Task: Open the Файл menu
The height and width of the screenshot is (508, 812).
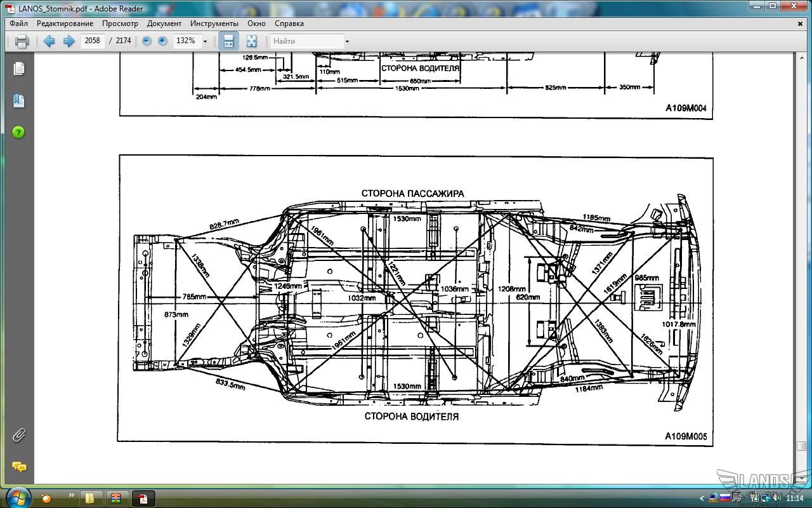Action: (x=18, y=23)
